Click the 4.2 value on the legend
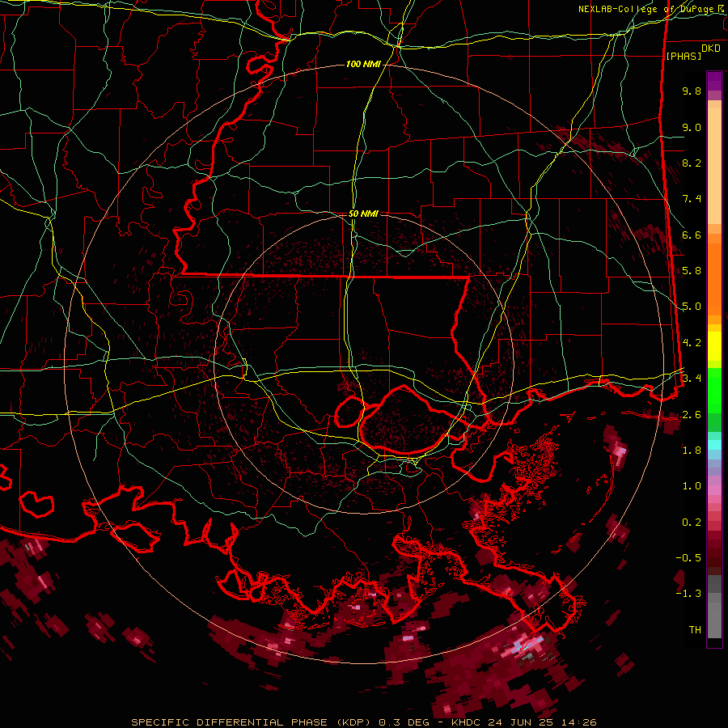 (x=692, y=343)
